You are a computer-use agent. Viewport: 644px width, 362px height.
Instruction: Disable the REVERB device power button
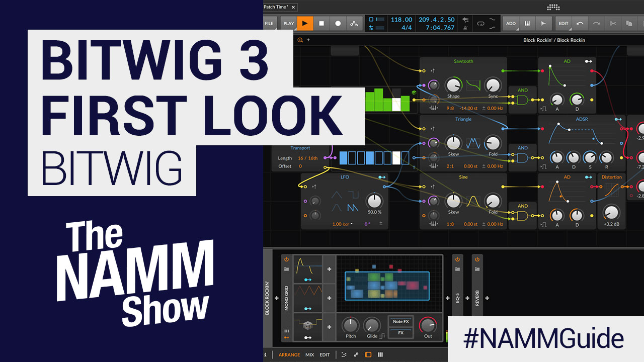(x=477, y=259)
